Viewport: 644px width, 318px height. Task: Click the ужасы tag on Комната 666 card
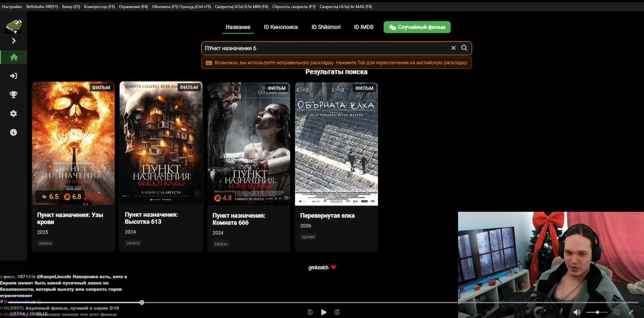pos(221,244)
